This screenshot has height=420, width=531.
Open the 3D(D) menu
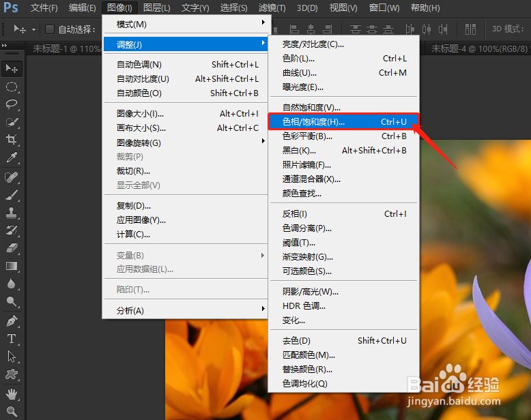(x=307, y=7)
